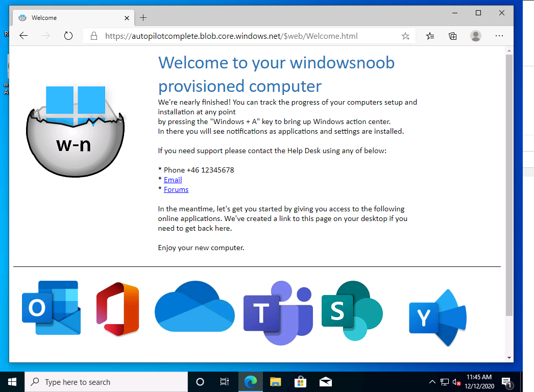Click the vertical scrollbar thumb
Screen dimensions: 534x392
pos(509,185)
